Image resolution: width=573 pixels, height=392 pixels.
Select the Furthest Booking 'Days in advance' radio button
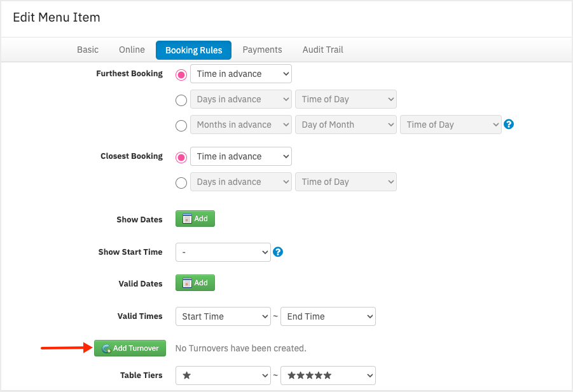[181, 100]
